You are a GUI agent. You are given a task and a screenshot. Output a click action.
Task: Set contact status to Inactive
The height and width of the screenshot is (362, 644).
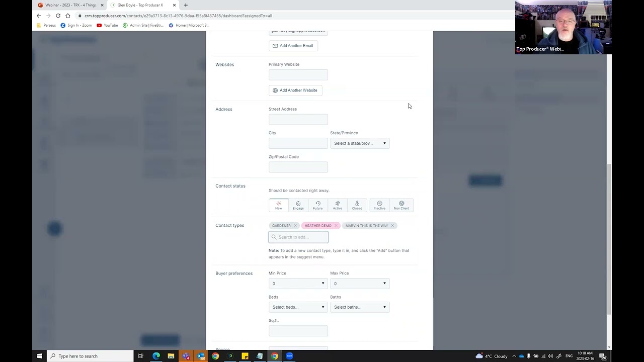(x=379, y=205)
